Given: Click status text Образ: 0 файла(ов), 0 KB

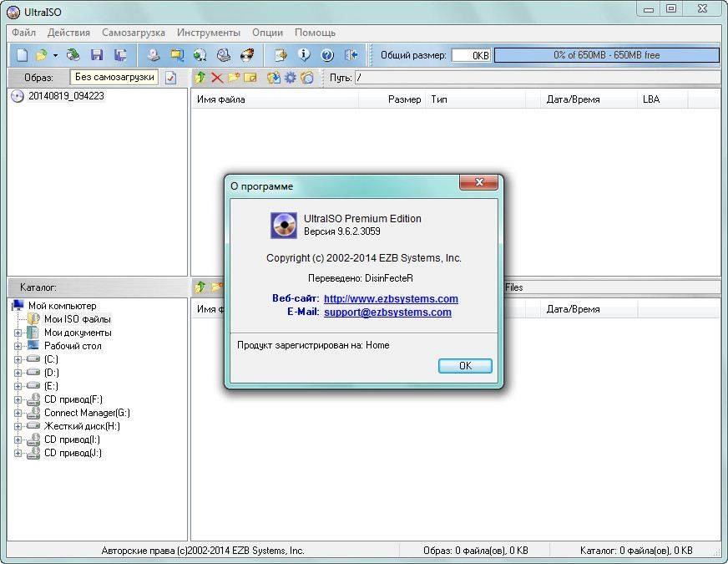Looking at the screenshot, I should pos(475,551).
